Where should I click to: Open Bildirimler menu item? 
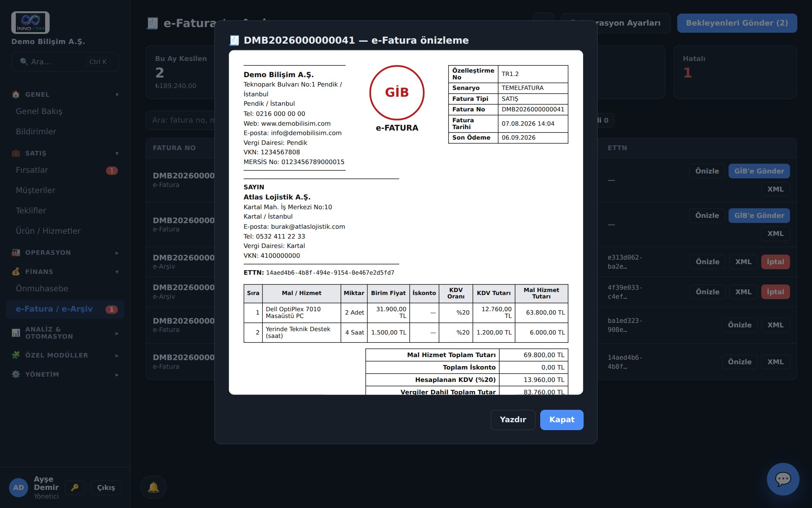pos(65,132)
